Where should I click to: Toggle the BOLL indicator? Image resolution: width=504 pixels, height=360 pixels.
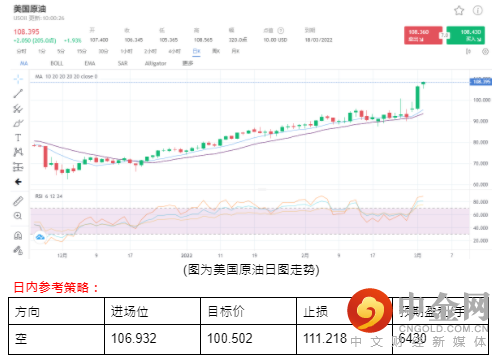click(57, 63)
